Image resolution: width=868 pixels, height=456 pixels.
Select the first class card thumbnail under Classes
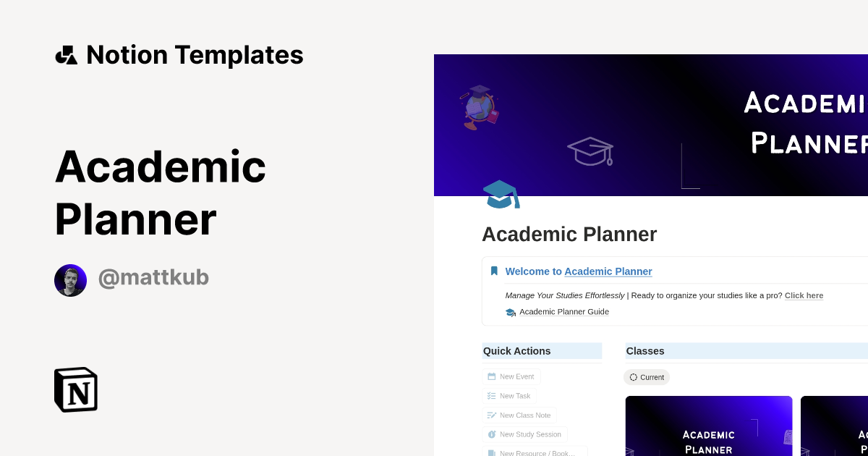(x=709, y=426)
